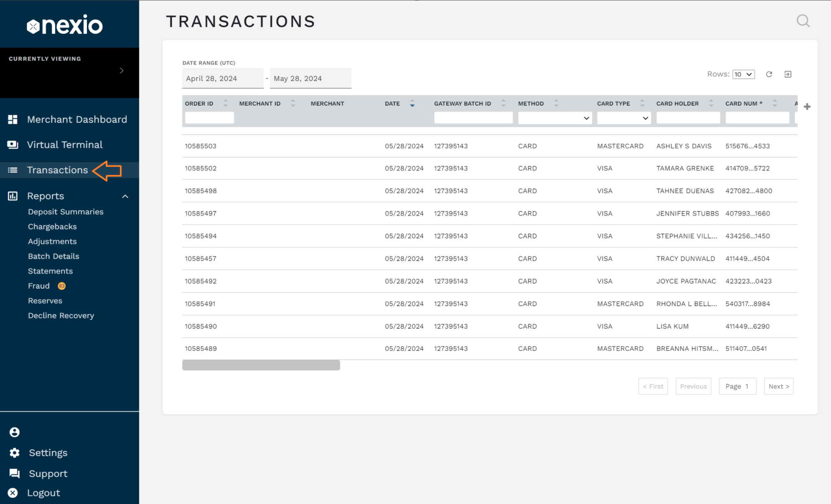
Task: Open the Rows per page dropdown
Action: [743, 74]
